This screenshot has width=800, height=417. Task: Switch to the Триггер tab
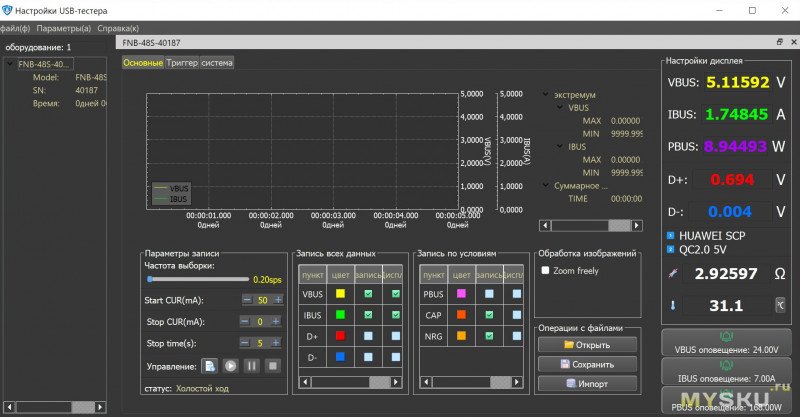(182, 62)
